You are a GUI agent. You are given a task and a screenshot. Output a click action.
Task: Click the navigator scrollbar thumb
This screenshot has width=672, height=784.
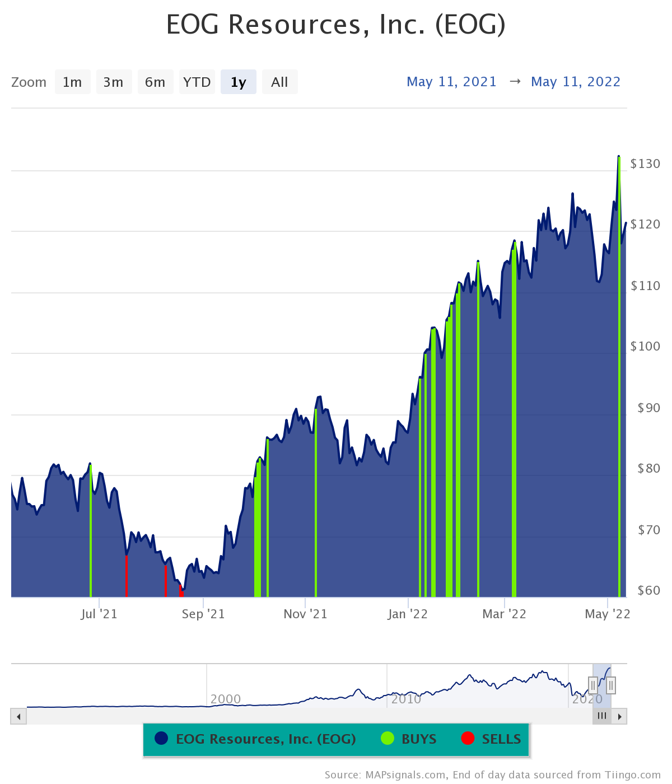coord(602,716)
